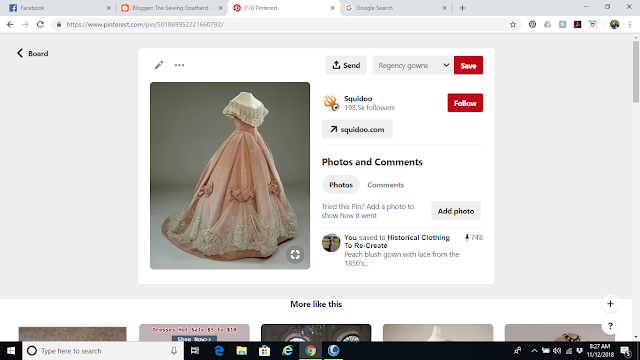
Task: Click the Send button
Action: 346,65
